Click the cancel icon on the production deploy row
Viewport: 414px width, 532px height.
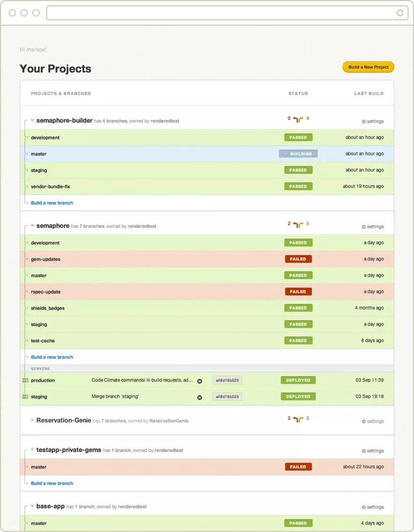199,380
